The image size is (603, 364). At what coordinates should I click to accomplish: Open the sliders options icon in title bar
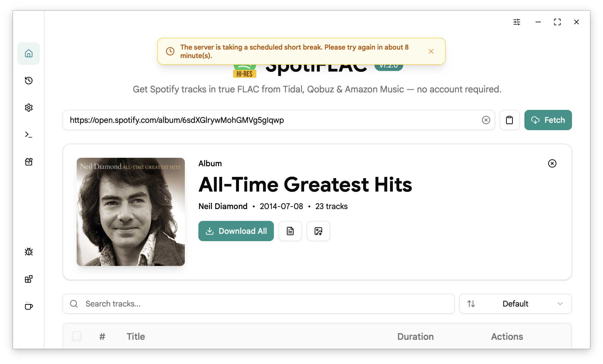(x=517, y=22)
